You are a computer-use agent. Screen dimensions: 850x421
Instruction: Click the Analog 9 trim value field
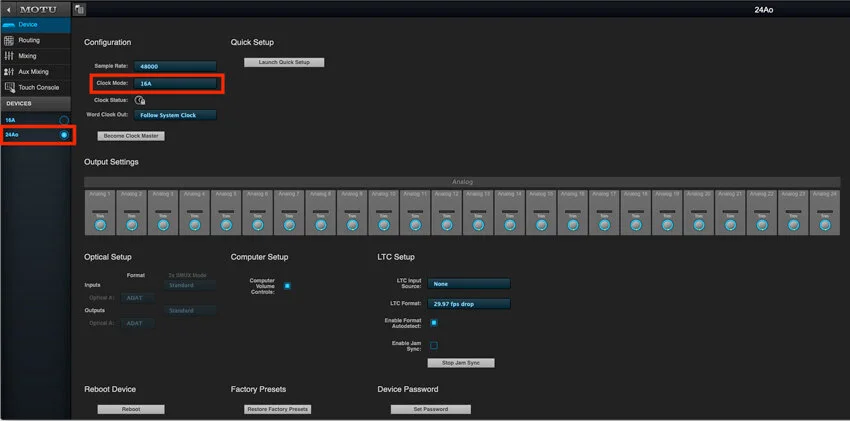[x=352, y=211]
